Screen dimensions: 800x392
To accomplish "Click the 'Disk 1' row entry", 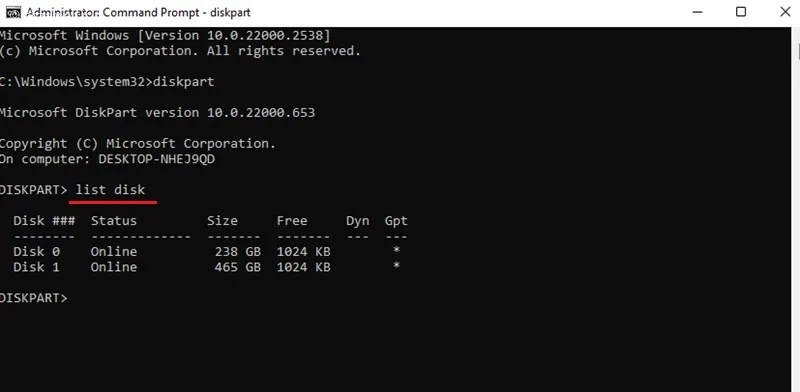I will [x=36, y=267].
